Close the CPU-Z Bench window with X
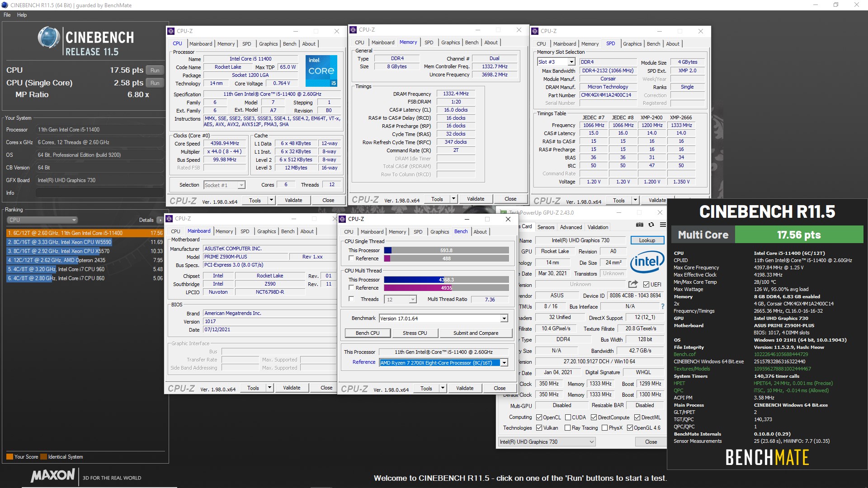Screen dimensions: 868x488 click(508, 219)
